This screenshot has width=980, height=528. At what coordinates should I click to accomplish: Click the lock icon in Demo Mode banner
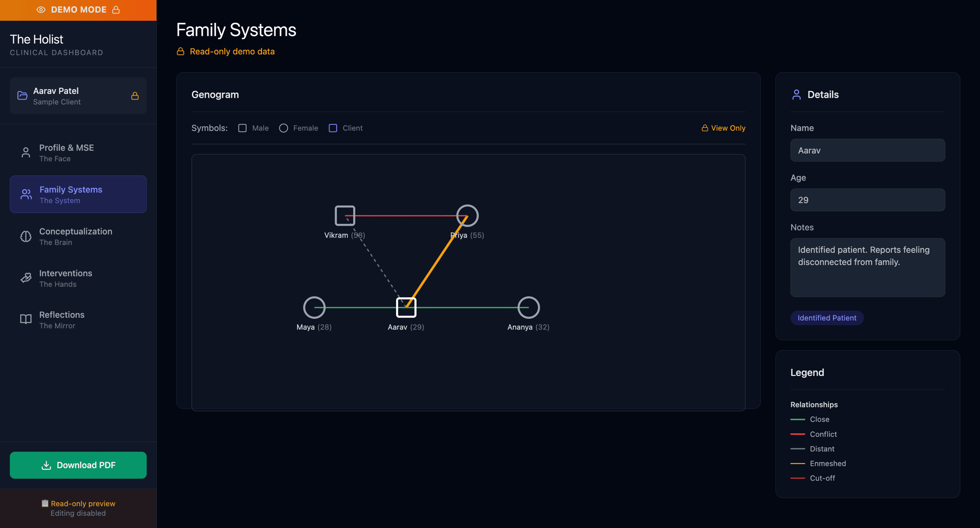pyautogui.click(x=116, y=10)
